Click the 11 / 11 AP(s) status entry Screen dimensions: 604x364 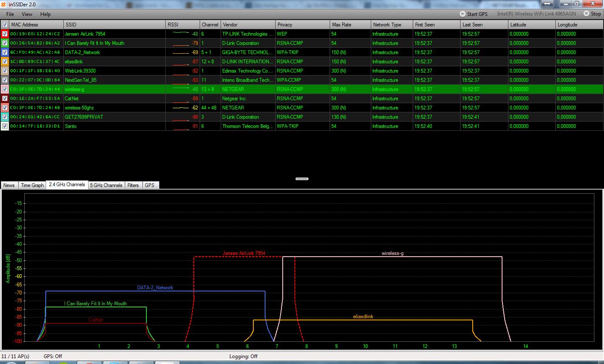pyautogui.click(x=16, y=356)
